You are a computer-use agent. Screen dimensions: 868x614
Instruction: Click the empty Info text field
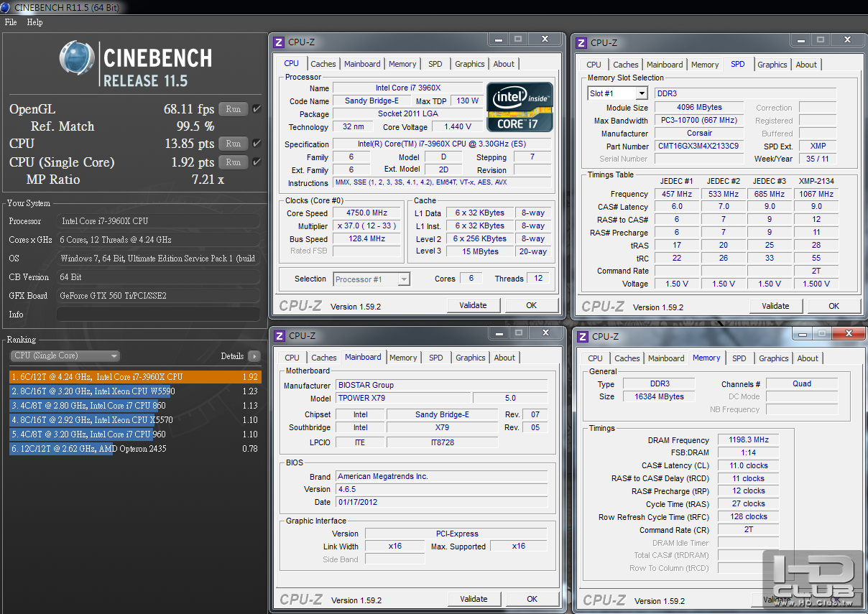pos(158,315)
